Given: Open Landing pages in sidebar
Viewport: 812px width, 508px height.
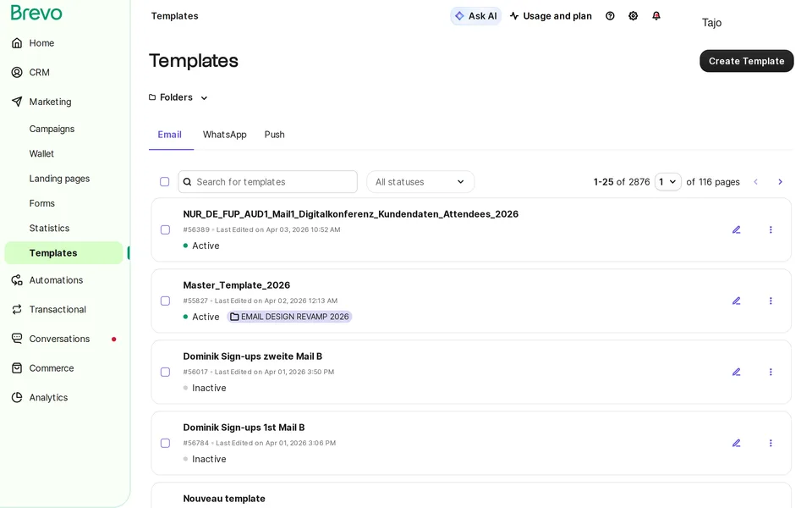Looking at the screenshot, I should point(59,179).
